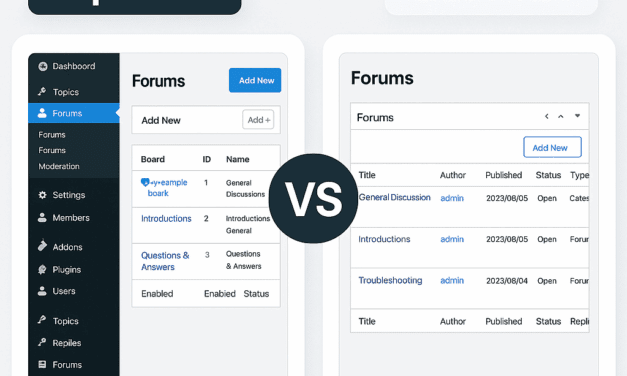The image size is (627, 376).
Task: Click the ID column header
Action: click(206, 159)
